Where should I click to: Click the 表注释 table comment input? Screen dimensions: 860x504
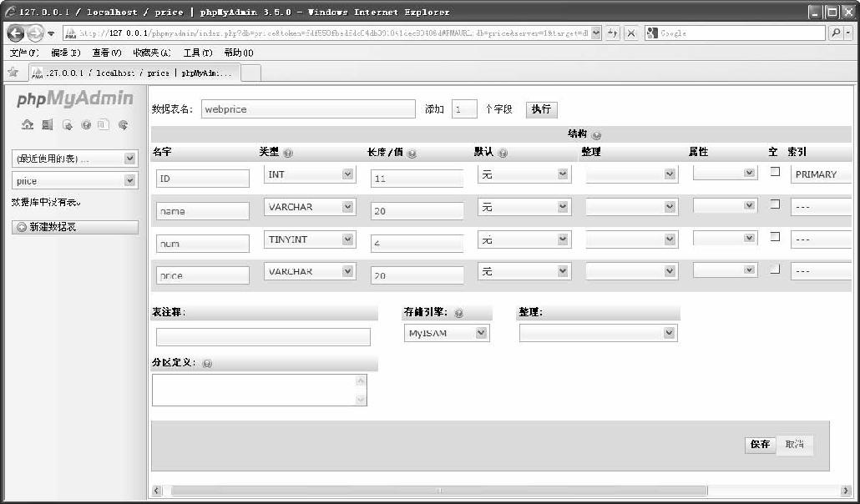pos(263,337)
